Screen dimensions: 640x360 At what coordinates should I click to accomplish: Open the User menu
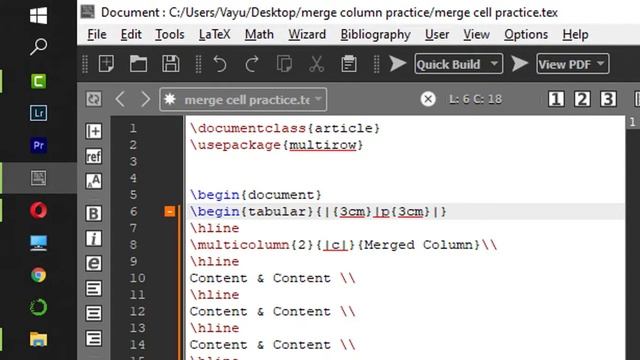[437, 34]
